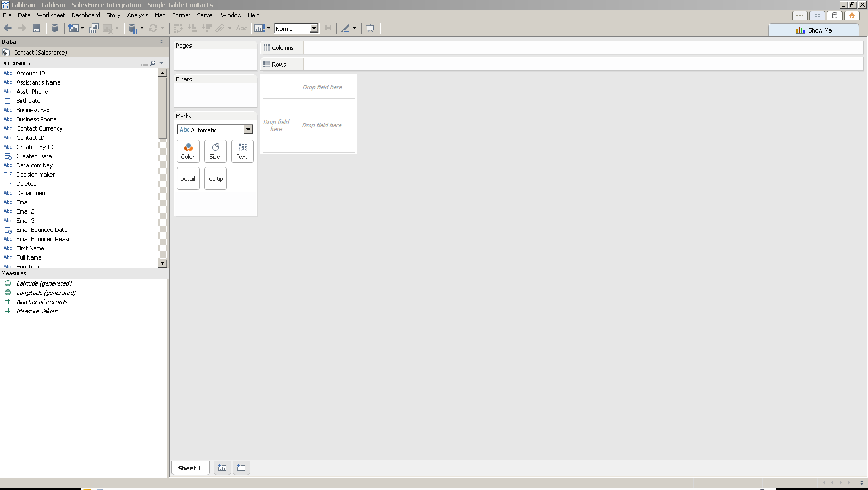Open the Analysis menu
The image size is (868, 490).
click(x=138, y=15)
